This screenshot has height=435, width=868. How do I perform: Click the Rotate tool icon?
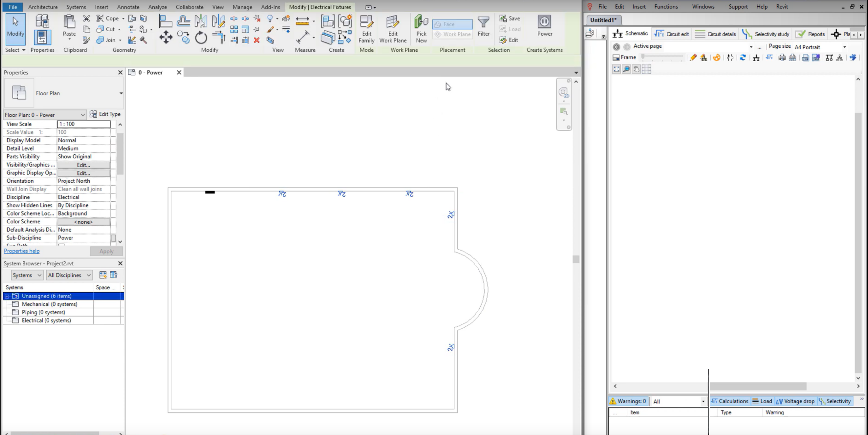coord(201,37)
